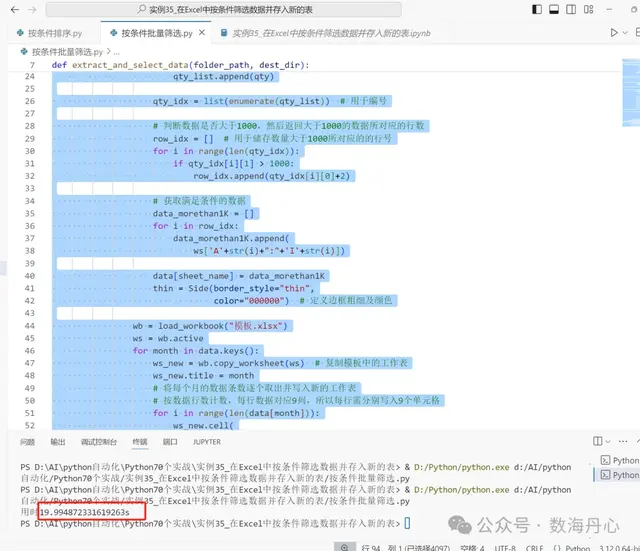Open the 实例35 ipynb notebook tab
The width and height of the screenshot is (640, 551).
[x=331, y=33]
